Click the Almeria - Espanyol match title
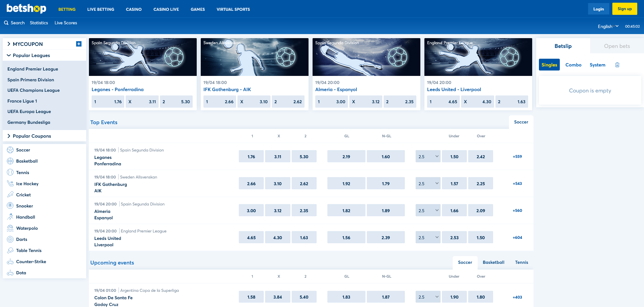 coord(336,89)
